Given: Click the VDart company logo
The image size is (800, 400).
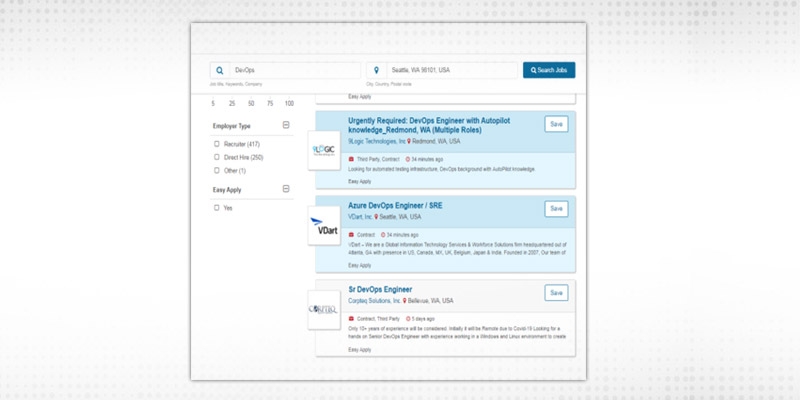Looking at the screenshot, I should coord(325,228).
